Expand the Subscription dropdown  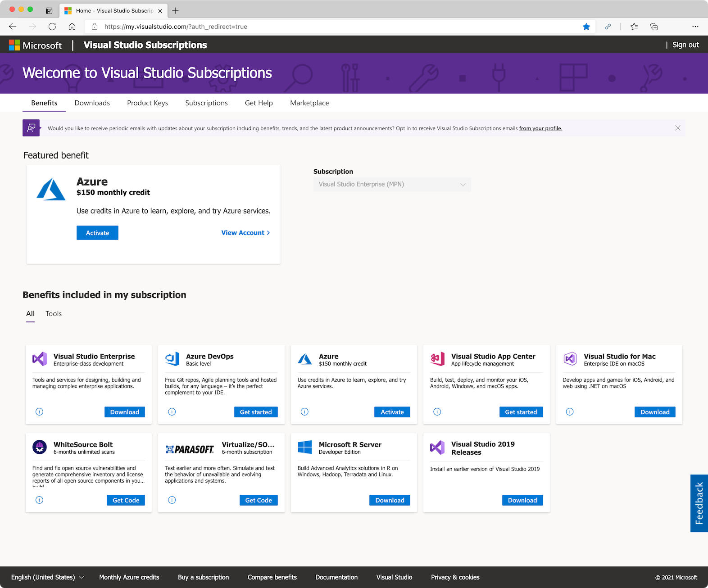[x=392, y=184]
